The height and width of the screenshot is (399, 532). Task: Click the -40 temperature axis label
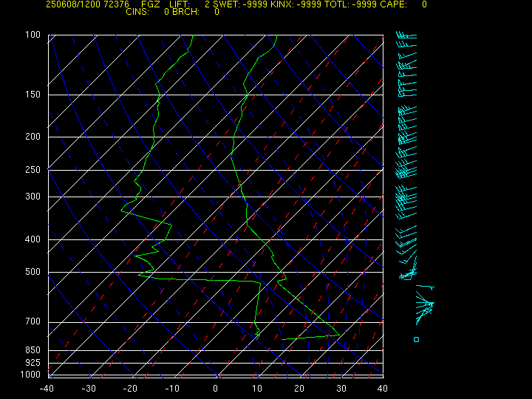tap(47, 389)
